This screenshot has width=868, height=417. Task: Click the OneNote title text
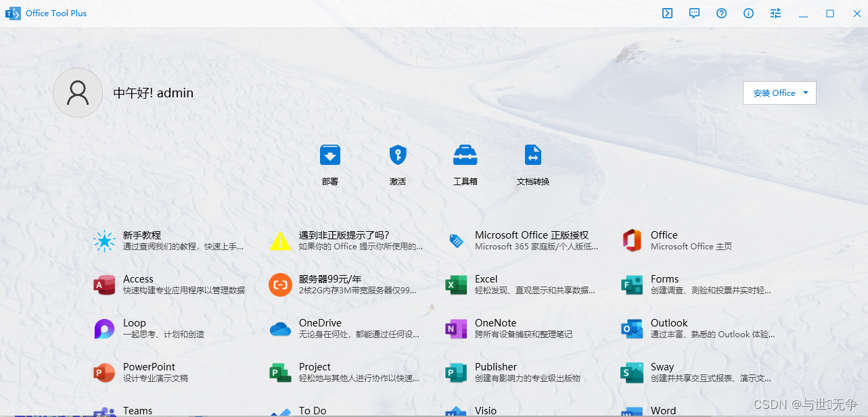(x=495, y=323)
